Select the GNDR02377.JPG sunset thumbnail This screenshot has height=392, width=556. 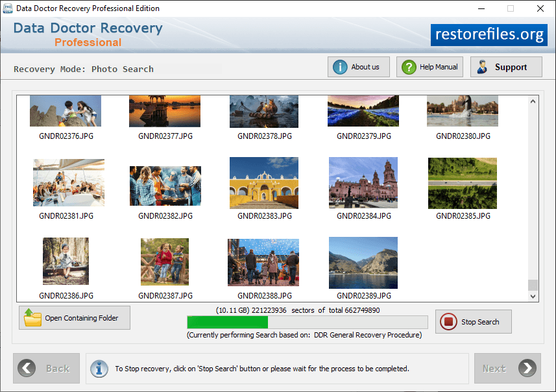(165, 111)
